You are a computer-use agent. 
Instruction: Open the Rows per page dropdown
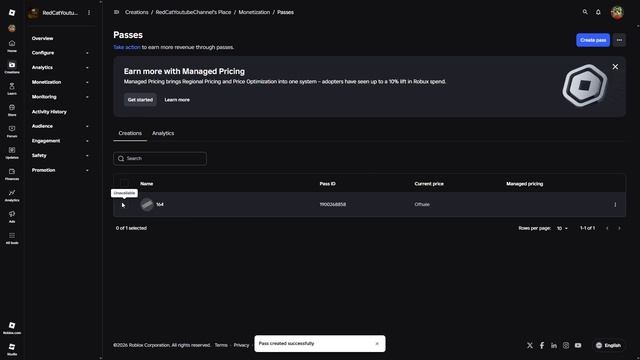(x=562, y=228)
